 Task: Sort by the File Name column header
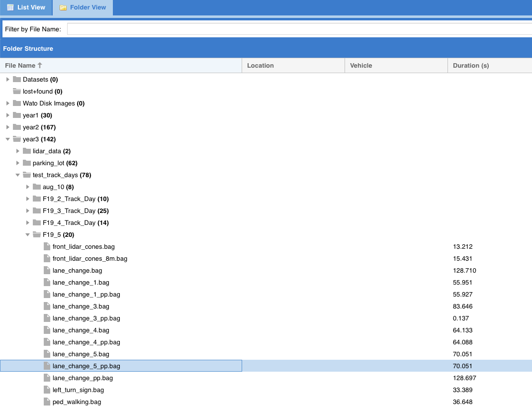point(121,66)
